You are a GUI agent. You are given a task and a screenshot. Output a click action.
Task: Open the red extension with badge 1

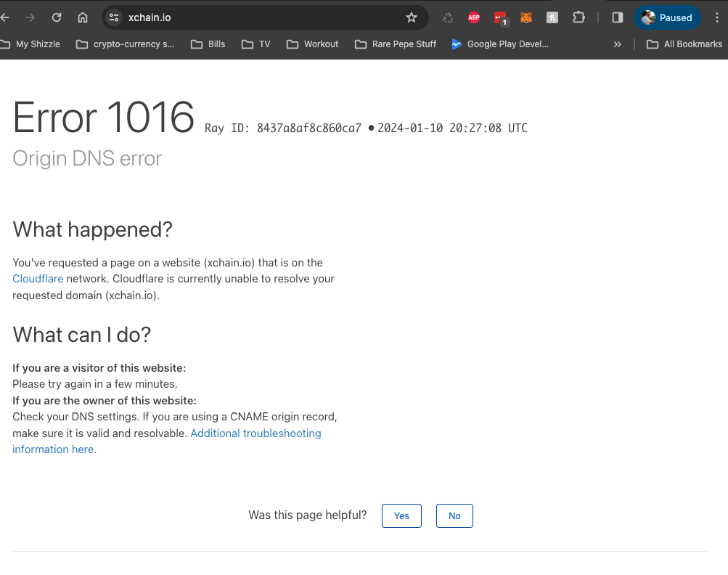[x=501, y=18]
